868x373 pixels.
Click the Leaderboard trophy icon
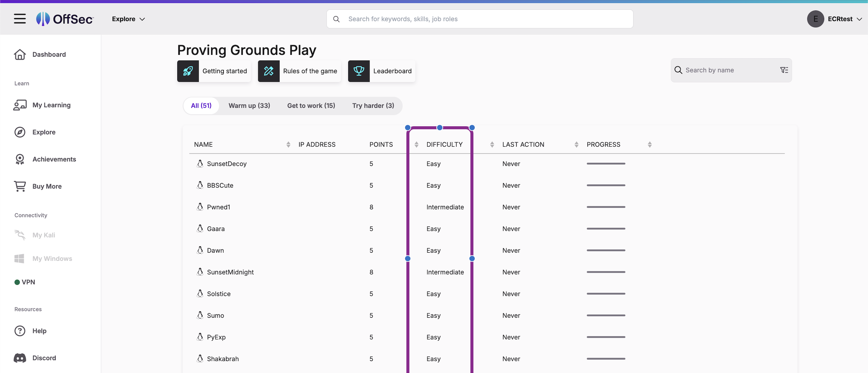pyautogui.click(x=359, y=71)
